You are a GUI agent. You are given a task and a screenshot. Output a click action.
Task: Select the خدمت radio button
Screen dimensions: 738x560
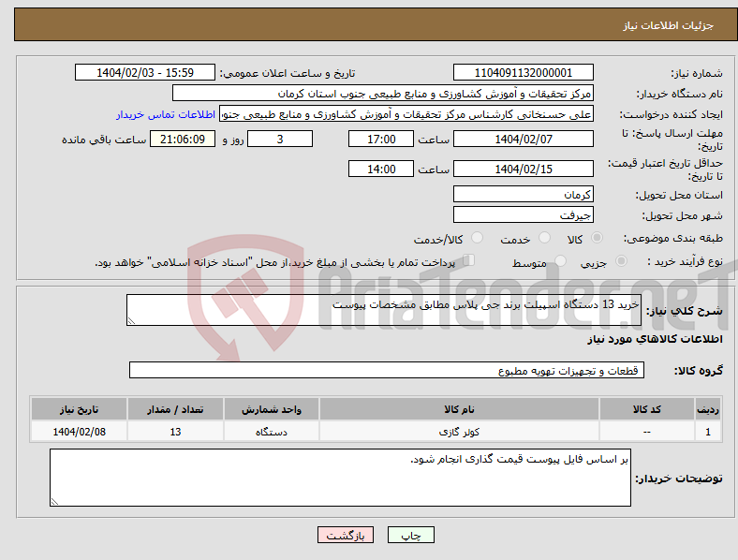(544, 238)
